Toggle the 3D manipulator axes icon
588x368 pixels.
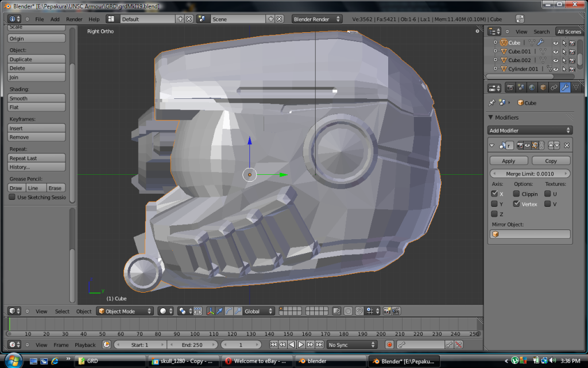click(211, 311)
